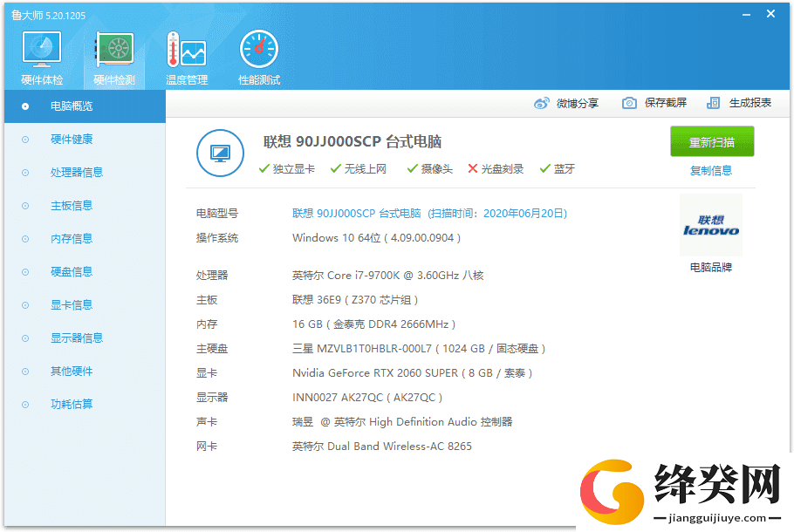Click the GeForce RTX 2060 SUPER value
Image resolution: width=794 pixels, height=532 pixels.
[412, 373]
